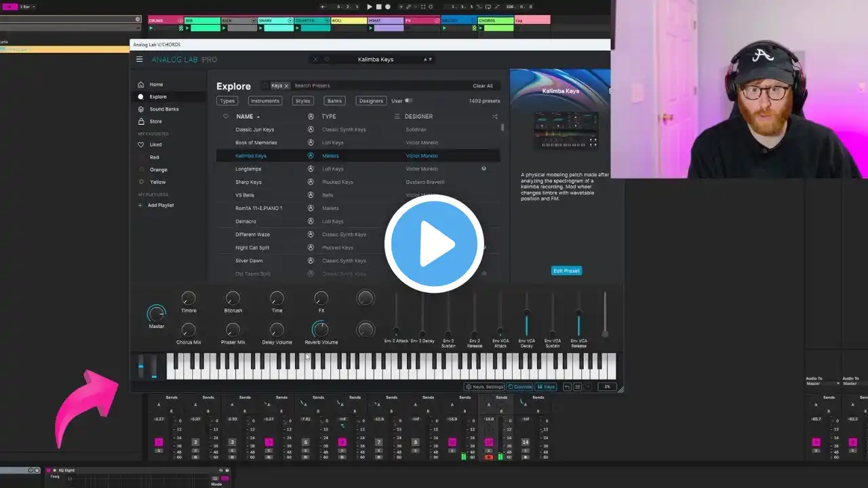Click the gear Keyb. Settings button

coord(484,387)
